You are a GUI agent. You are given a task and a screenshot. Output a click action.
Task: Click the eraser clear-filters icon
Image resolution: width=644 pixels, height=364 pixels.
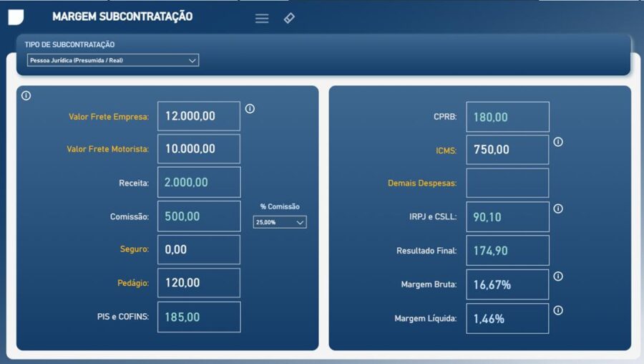point(289,18)
